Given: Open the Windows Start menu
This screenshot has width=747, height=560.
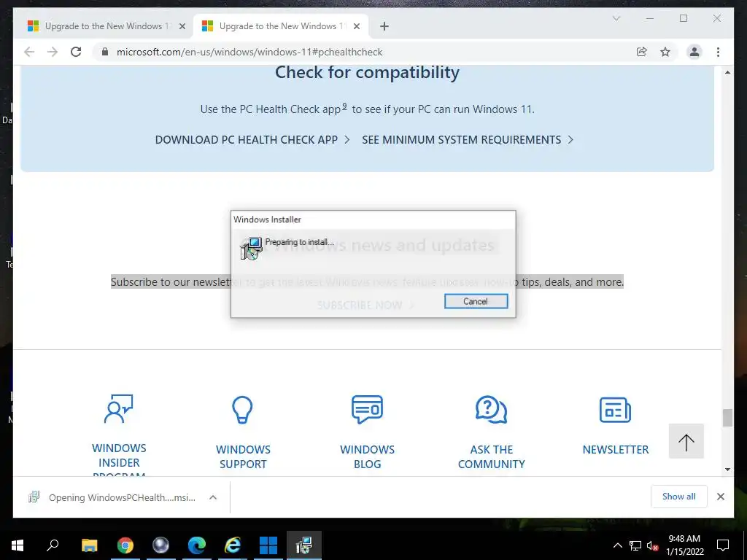Looking at the screenshot, I should [18, 545].
